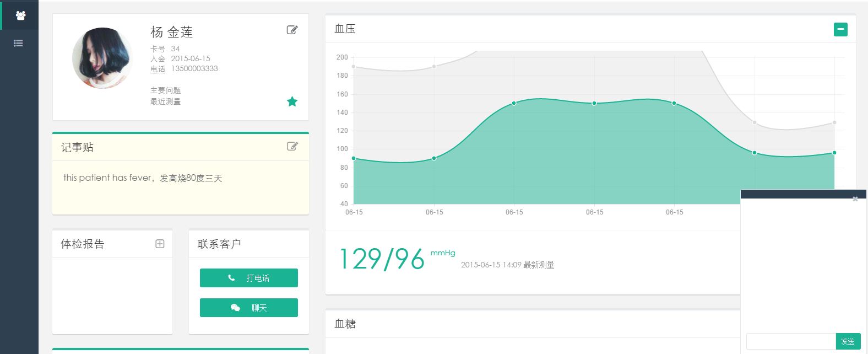Expand the 体检报告 panel with plus icon
This screenshot has width=868, height=354.
160,244
